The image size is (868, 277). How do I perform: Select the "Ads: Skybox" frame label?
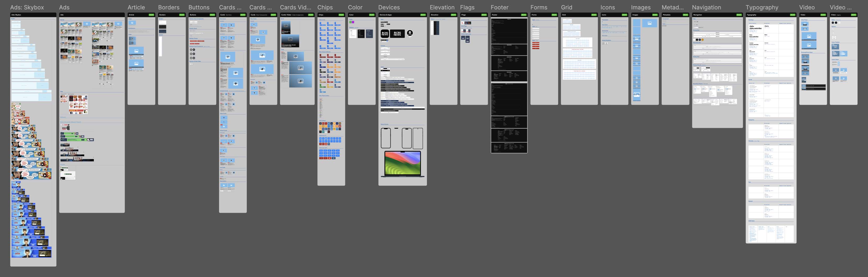(27, 7)
